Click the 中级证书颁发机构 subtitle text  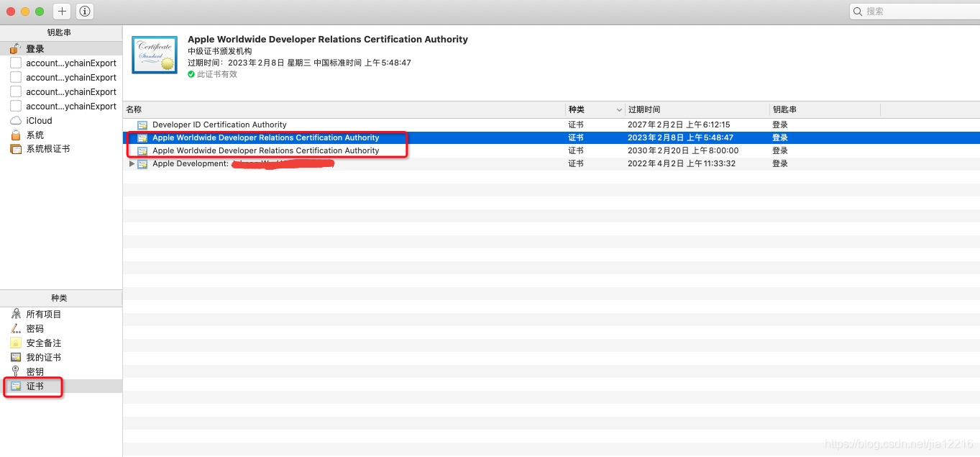tap(220, 51)
